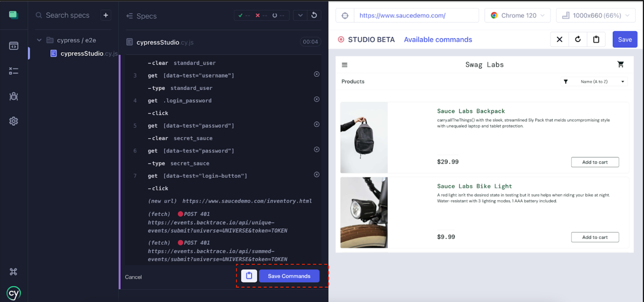Add Sauce Labs Backpack to cart
644x302 pixels.
pyautogui.click(x=595, y=162)
